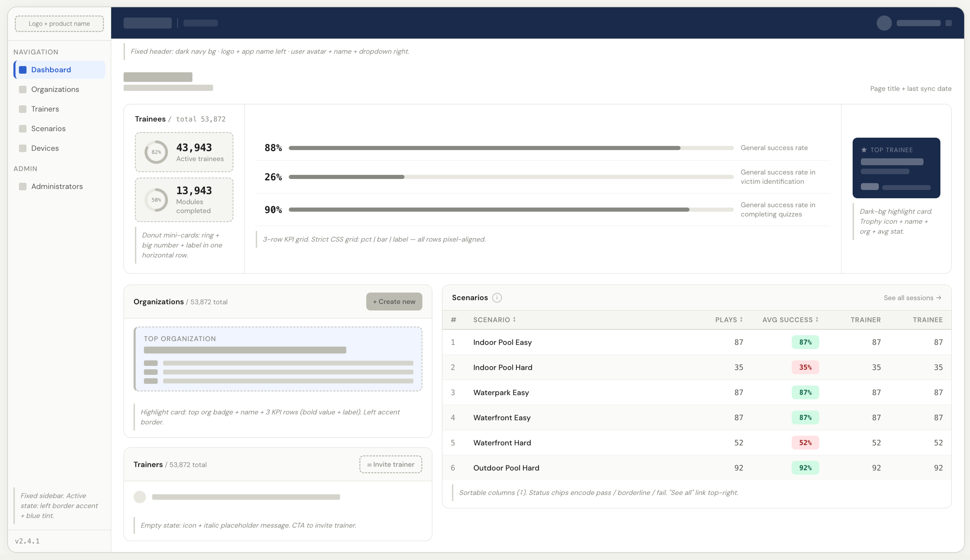Click the trainer avatar placeholder circle
This screenshot has height=560, width=970.
tap(140, 496)
